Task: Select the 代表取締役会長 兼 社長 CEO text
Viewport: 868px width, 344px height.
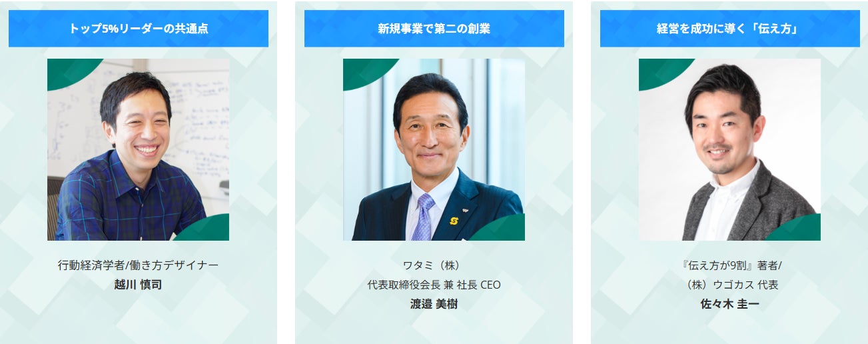Action: point(434,285)
